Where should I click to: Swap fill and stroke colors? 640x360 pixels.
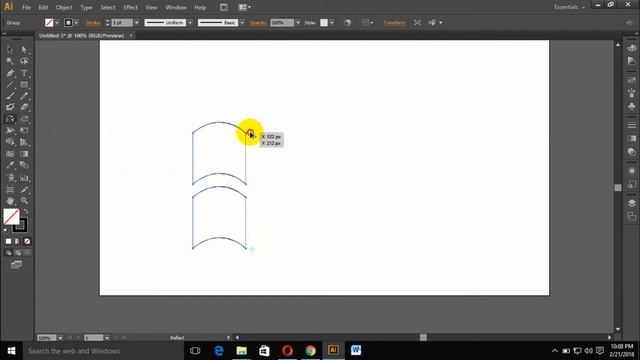pyautogui.click(x=26, y=211)
